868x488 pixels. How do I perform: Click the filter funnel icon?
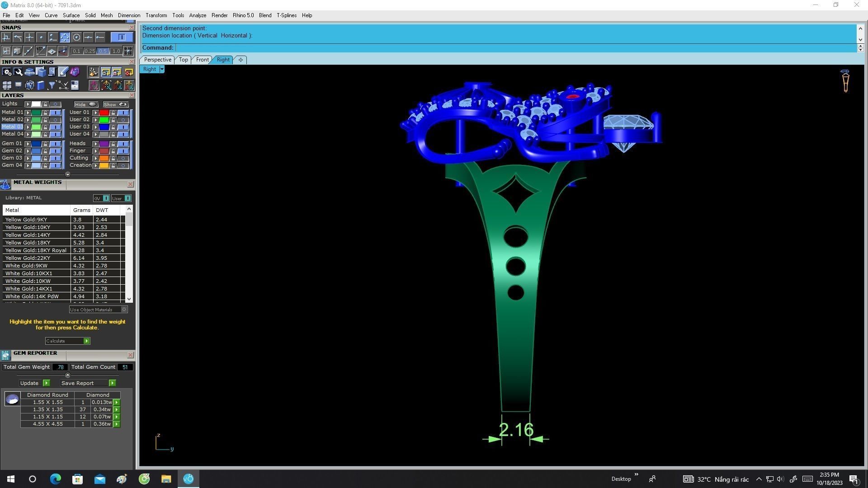point(52,85)
